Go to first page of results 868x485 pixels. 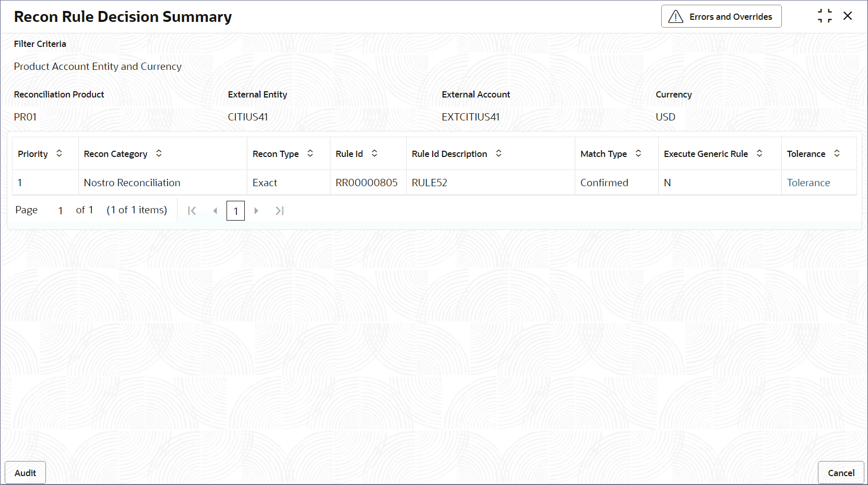[x=192, y=211]
